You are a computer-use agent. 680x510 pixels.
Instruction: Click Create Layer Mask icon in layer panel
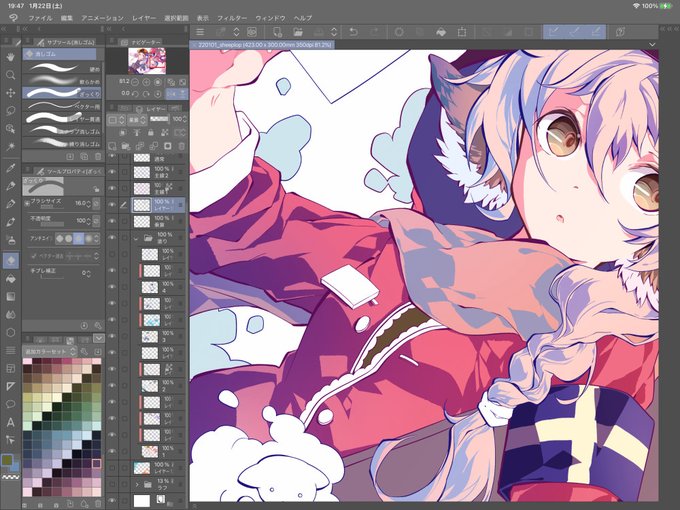167,146
